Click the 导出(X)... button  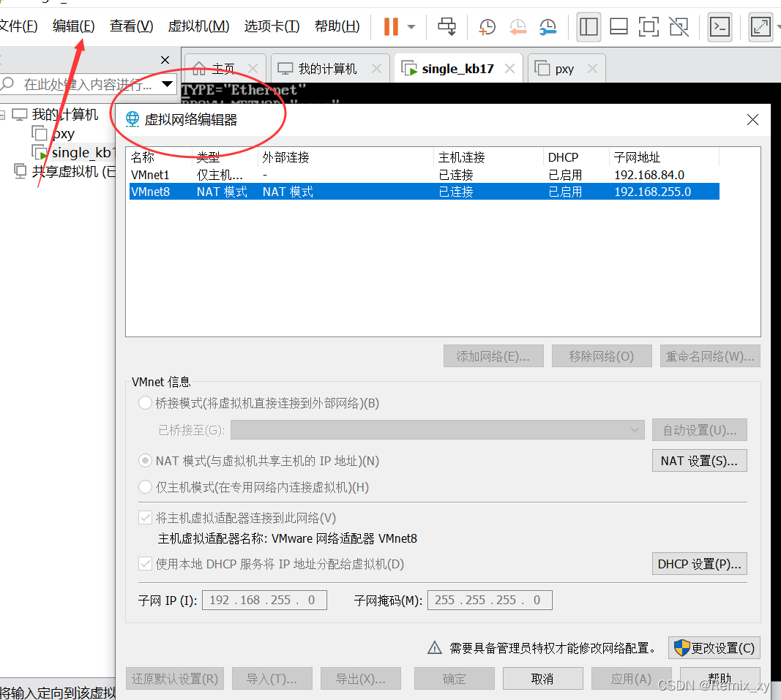[x=361, y=679]
